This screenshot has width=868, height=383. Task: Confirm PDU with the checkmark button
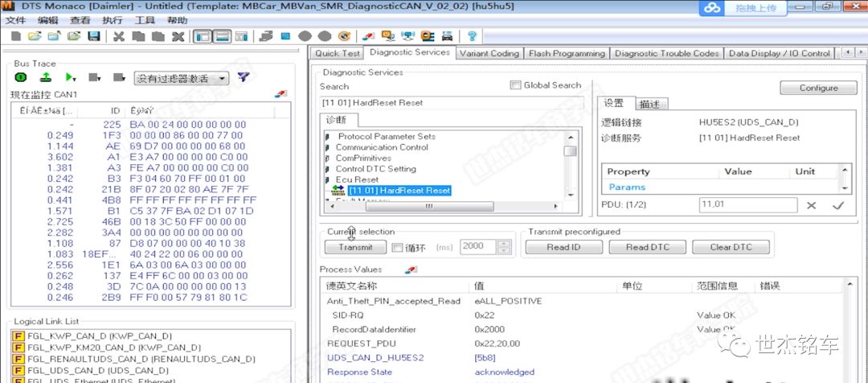[x=838, y=205]
